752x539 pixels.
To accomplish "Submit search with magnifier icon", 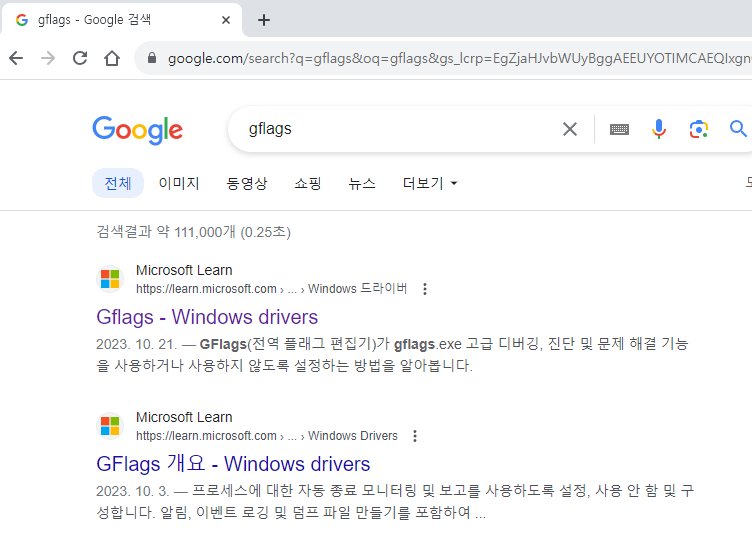I will [x=738, y=129].
